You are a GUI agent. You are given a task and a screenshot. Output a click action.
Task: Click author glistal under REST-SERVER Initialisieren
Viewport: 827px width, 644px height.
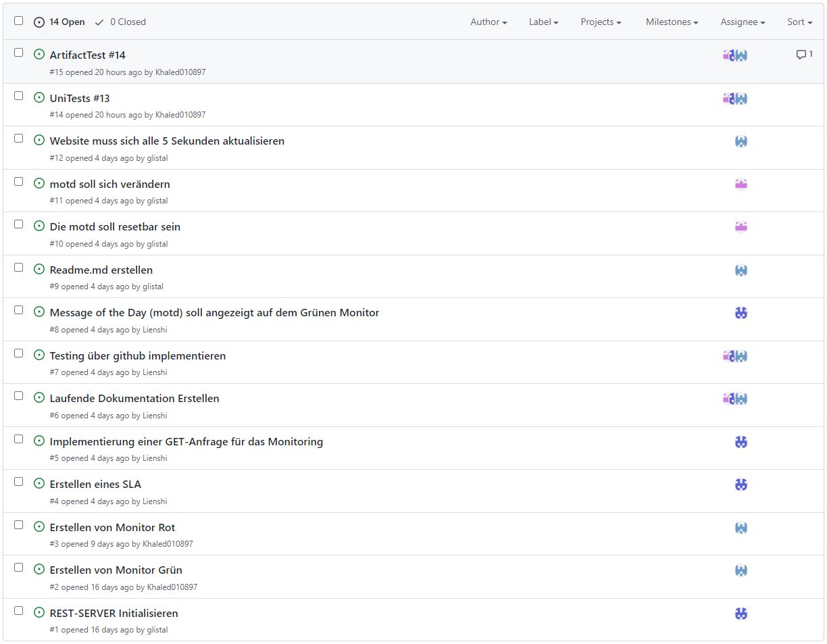157,630
